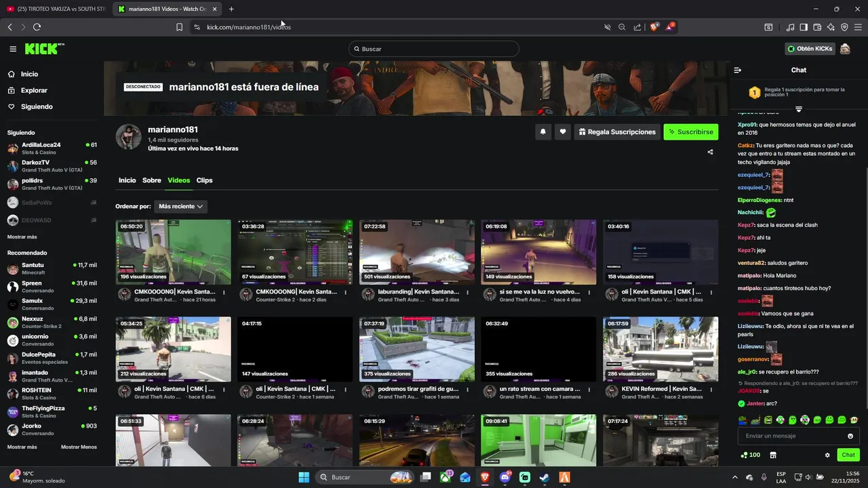Click the bell notification icon on channel

542,132
